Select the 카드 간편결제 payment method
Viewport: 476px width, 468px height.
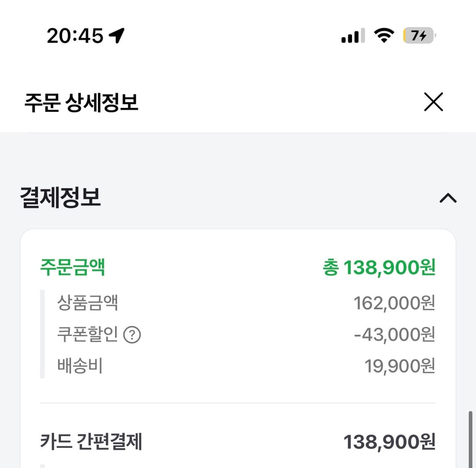pos(91,442)
